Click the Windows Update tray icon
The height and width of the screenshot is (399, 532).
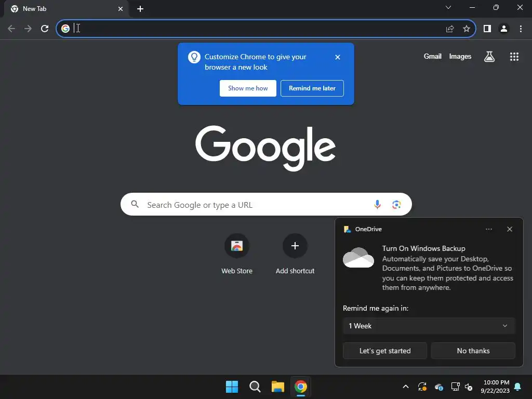coord(422,387)
